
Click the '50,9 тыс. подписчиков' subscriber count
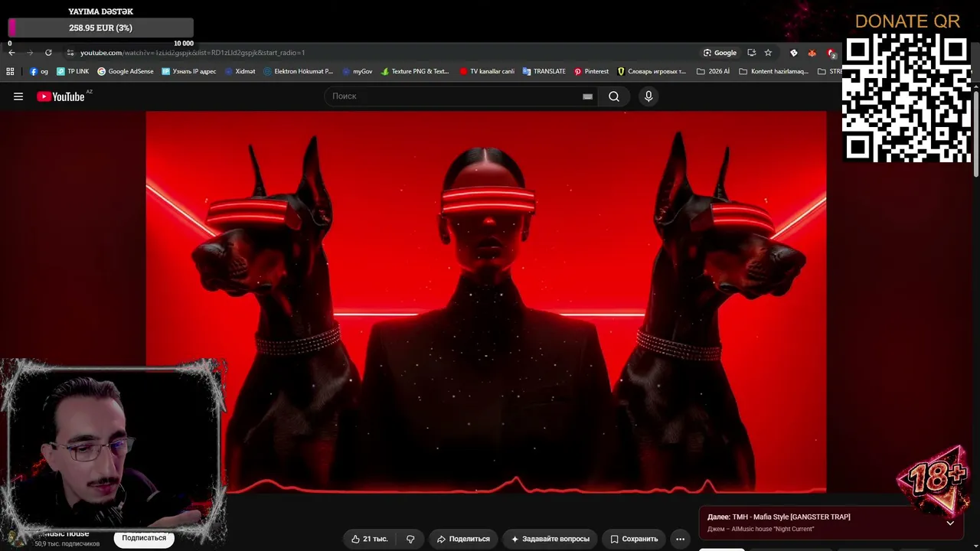click(x=67, y=543)
